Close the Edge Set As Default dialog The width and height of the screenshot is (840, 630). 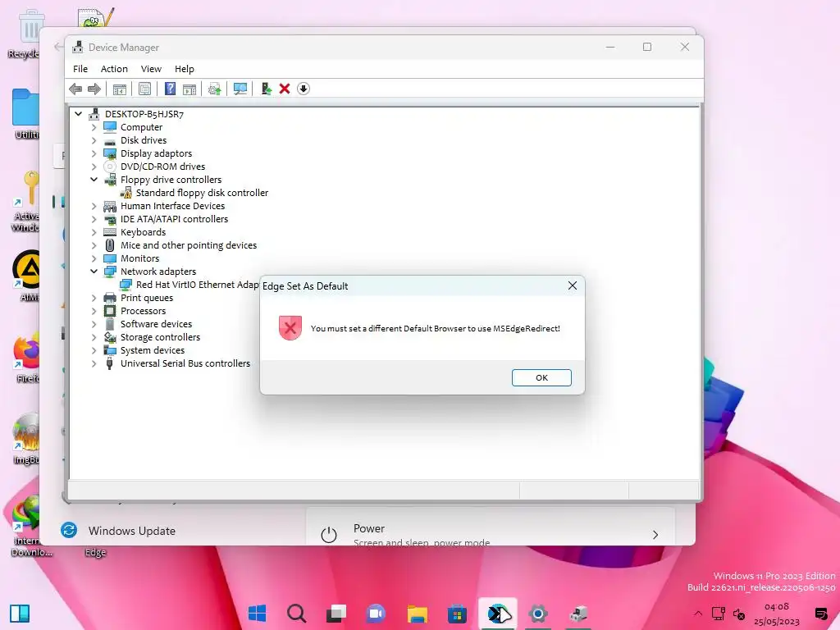coord(573,285)
